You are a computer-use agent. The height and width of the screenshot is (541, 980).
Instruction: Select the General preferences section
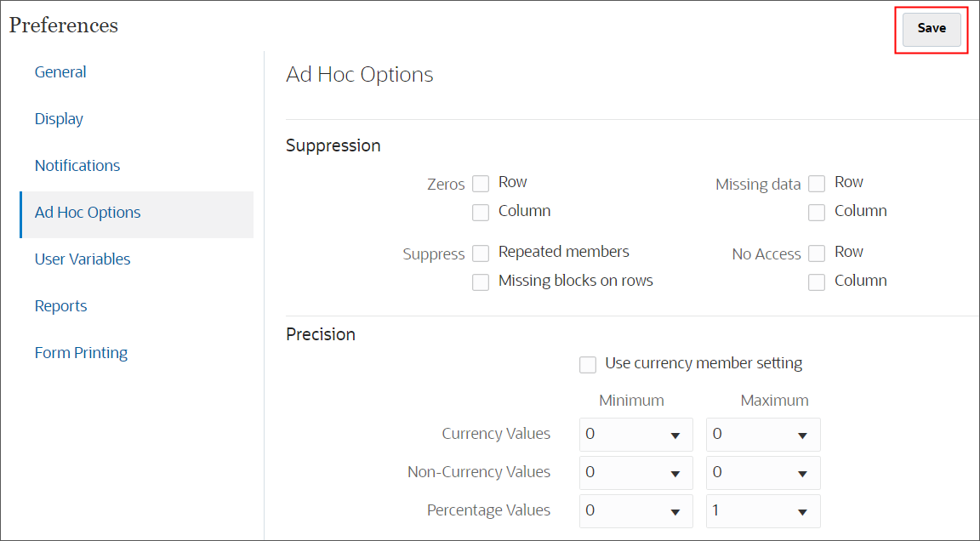click(60, 71)
